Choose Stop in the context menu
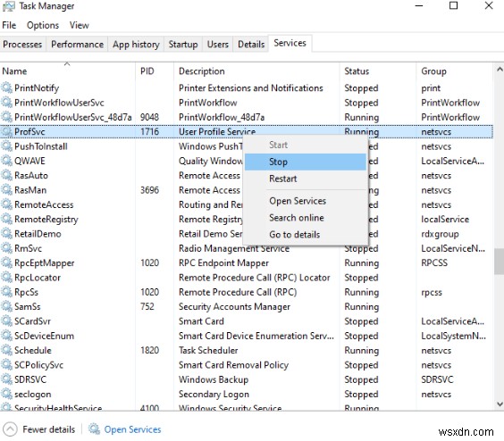This screenshot has height=441, width=504. coord(306,162)
